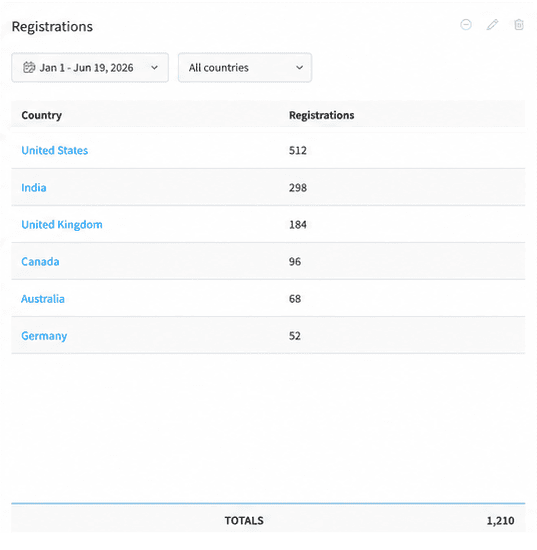Click the 1,210 total value
537x550 pixels.
(501, 521)
